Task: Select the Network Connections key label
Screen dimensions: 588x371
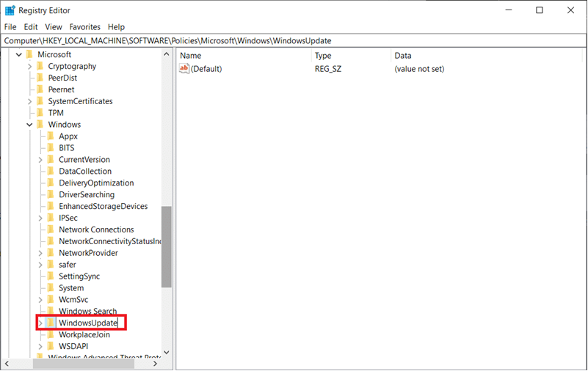Action: (96, 229)
